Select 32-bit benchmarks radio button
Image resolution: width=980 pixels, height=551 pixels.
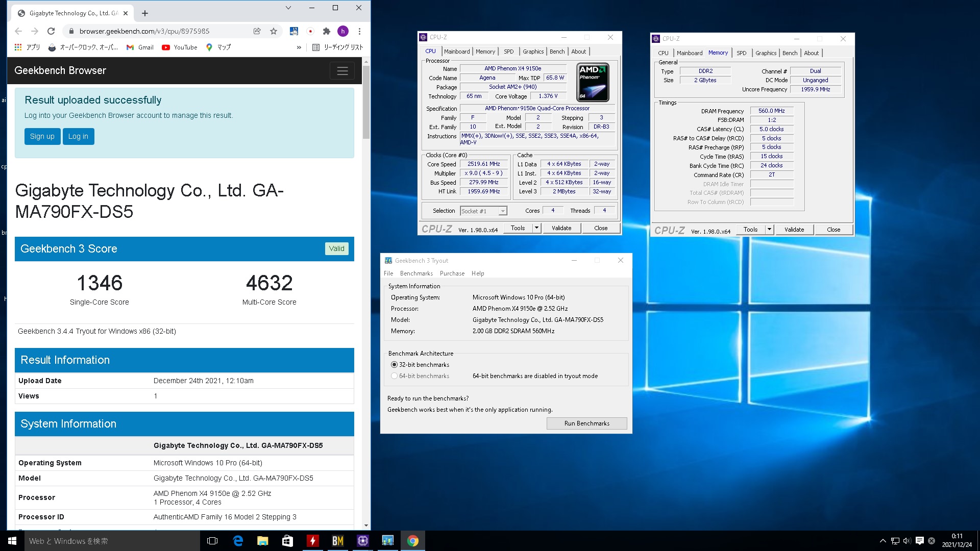click(x=394, y=365)
